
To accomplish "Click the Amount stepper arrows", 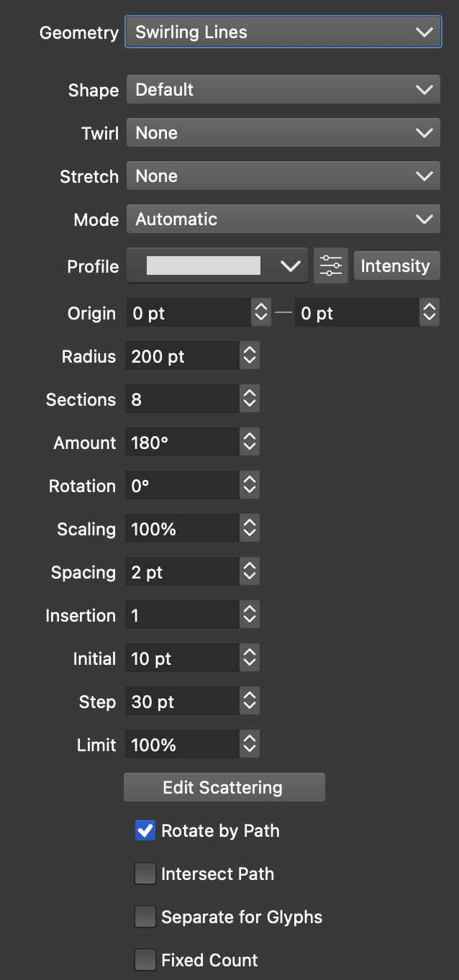I will (x=250, y=443).
